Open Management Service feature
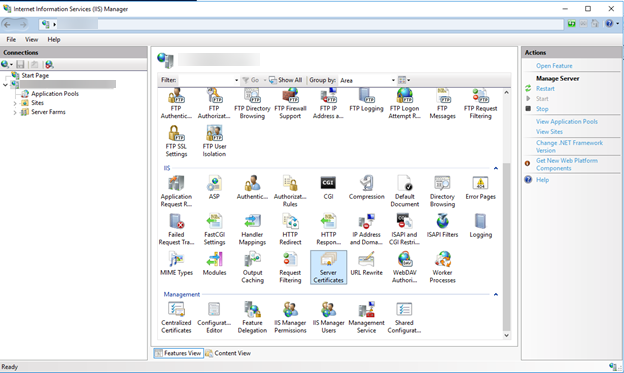Image resolution: width=624 pixels, height=373 pixels. tap(367, 318)
